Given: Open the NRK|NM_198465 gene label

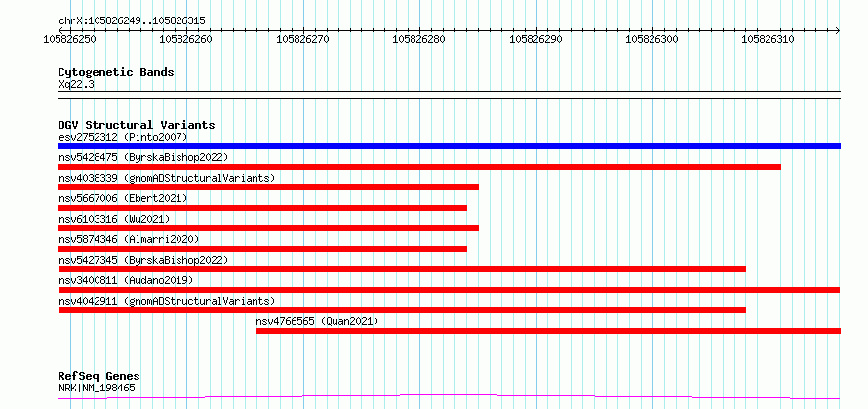Looking at the screenshot, I should click(97, 388).
